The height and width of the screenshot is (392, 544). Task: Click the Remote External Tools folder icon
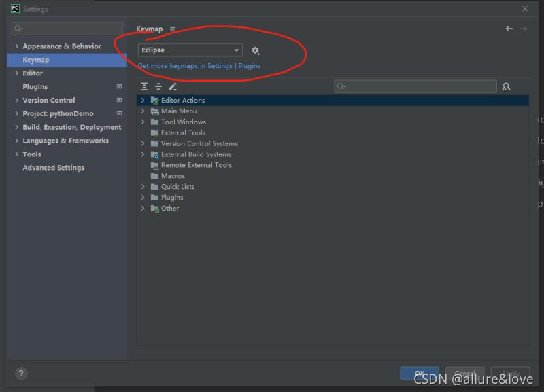[x=155, y=165]
